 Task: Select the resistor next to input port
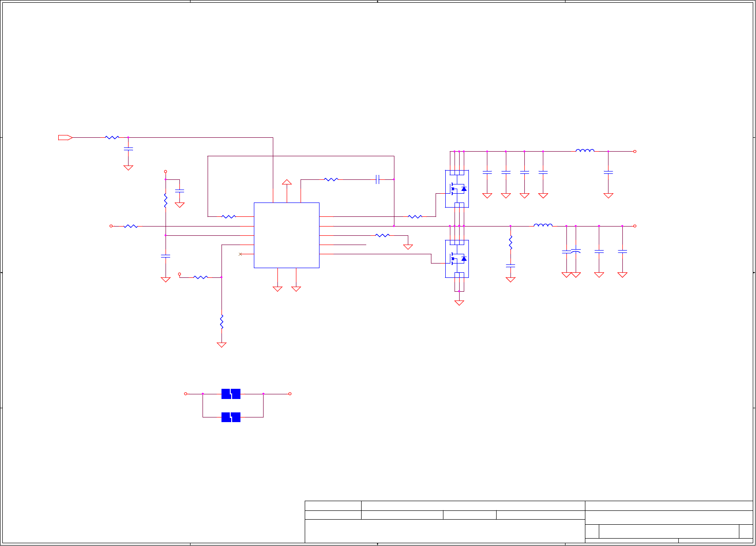point(112,137)
